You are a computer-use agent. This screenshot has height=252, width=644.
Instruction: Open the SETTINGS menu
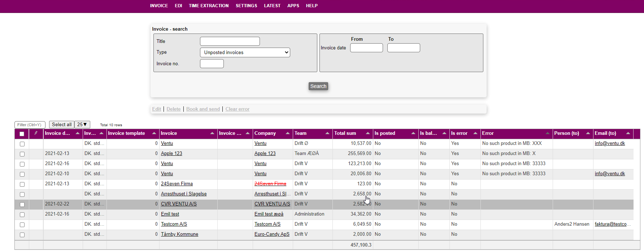246,6
